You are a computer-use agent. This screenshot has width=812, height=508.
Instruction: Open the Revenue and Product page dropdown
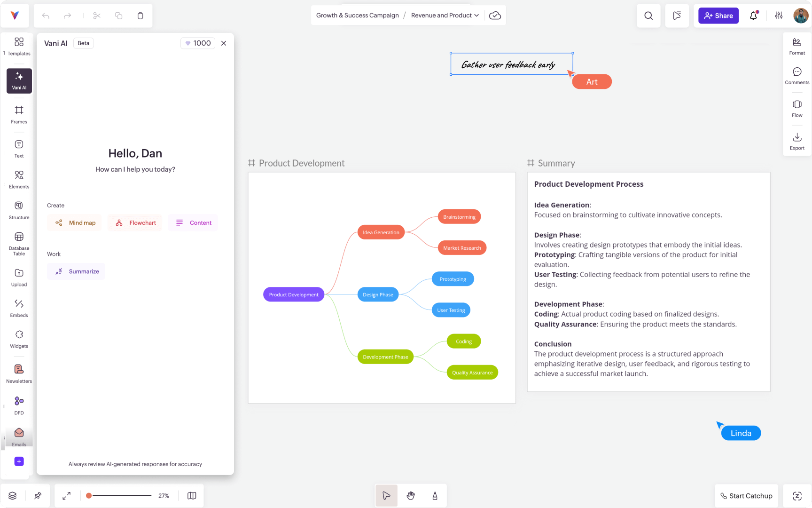(444, 15)
